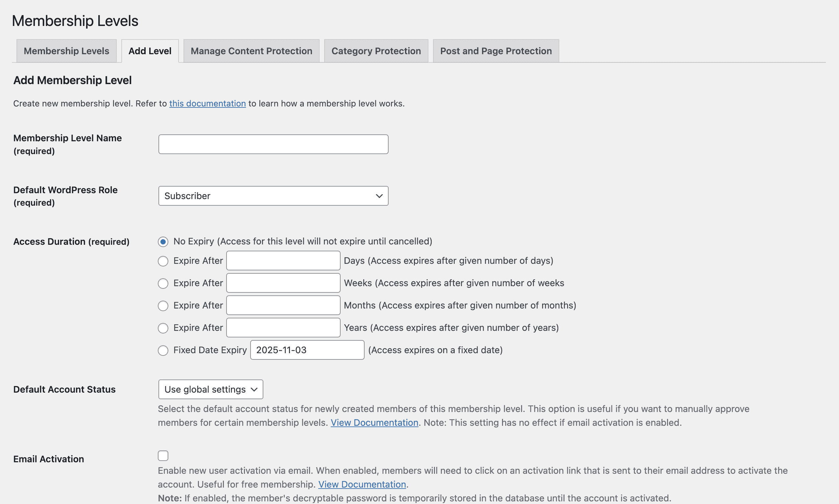Open View Documentation link under Default Account Status

[x=374, y=423]
